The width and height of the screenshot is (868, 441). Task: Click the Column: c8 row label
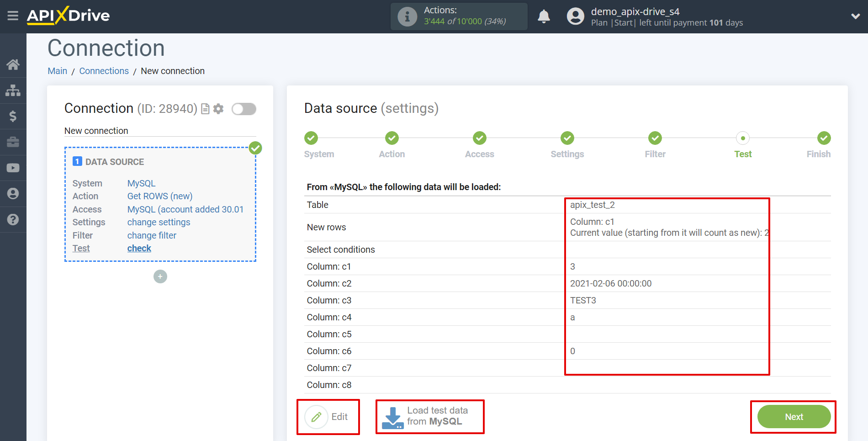click(328, 385)
